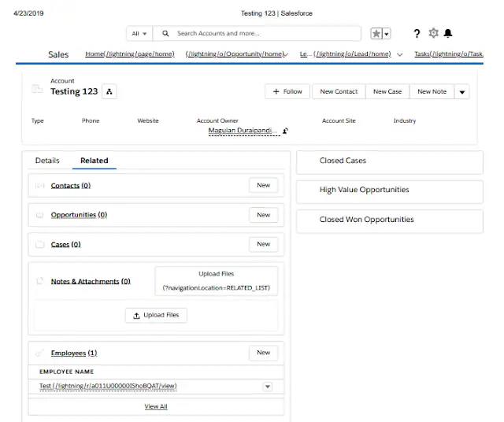Screen dimensions: 504x422
Task: Open the notifications bell icon
Action: [448, 33]
